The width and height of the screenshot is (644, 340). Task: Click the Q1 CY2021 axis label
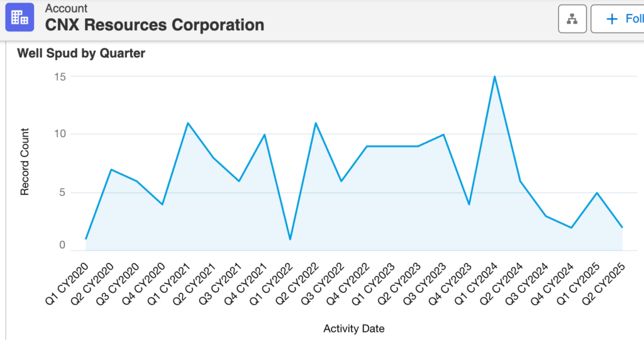(169, 283)
